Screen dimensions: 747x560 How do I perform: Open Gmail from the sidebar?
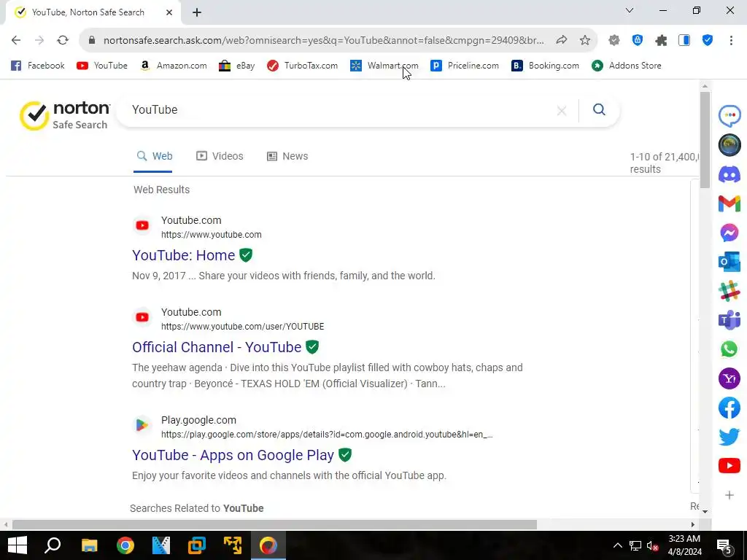pos(729,204)
